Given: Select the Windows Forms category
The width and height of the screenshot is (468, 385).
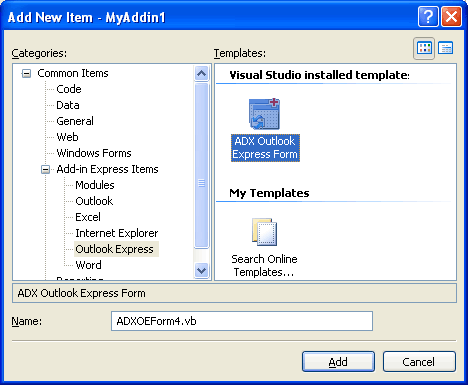Looking at the screenshot, I should [94, 153].
